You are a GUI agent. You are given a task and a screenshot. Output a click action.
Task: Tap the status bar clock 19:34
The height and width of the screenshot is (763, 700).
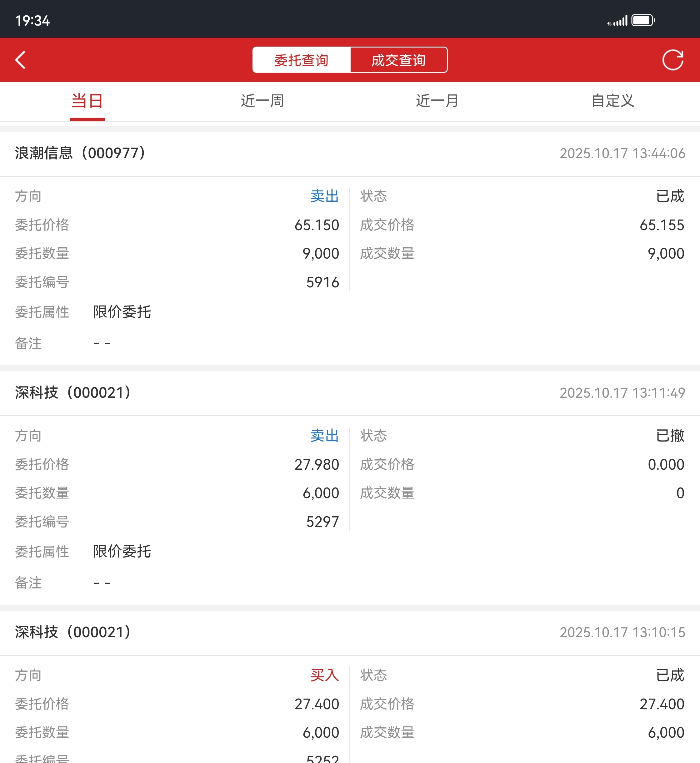(32, 21)
